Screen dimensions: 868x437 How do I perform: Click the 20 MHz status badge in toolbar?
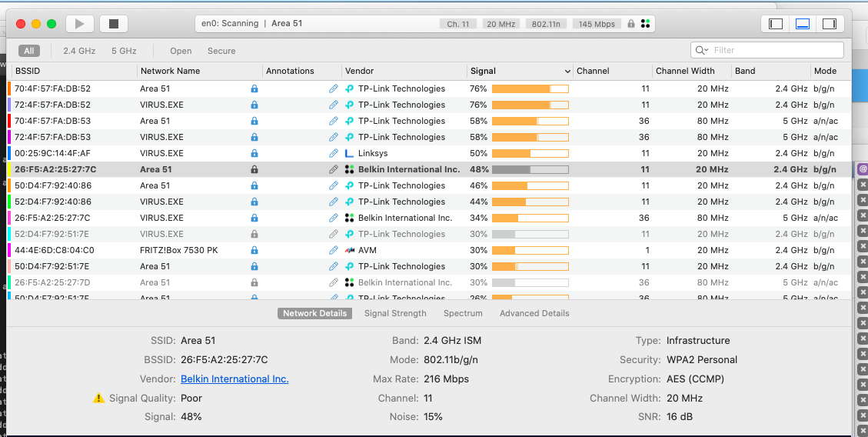point(501,24)
